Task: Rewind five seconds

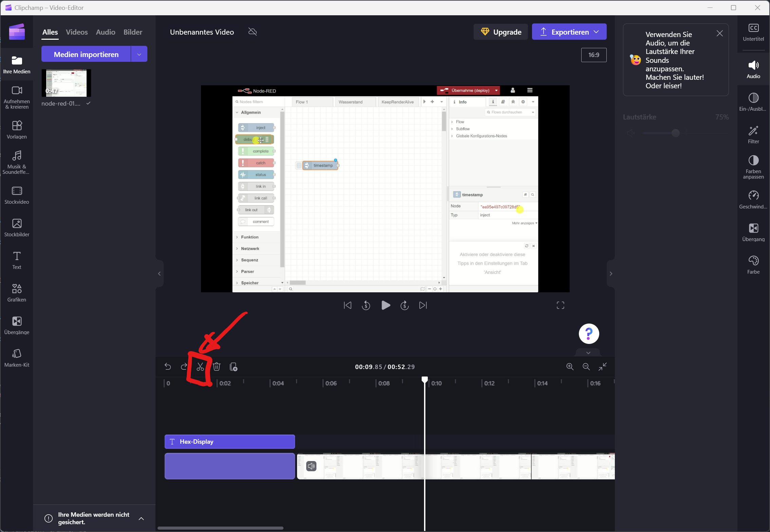Action: click(x=366, y=306)
